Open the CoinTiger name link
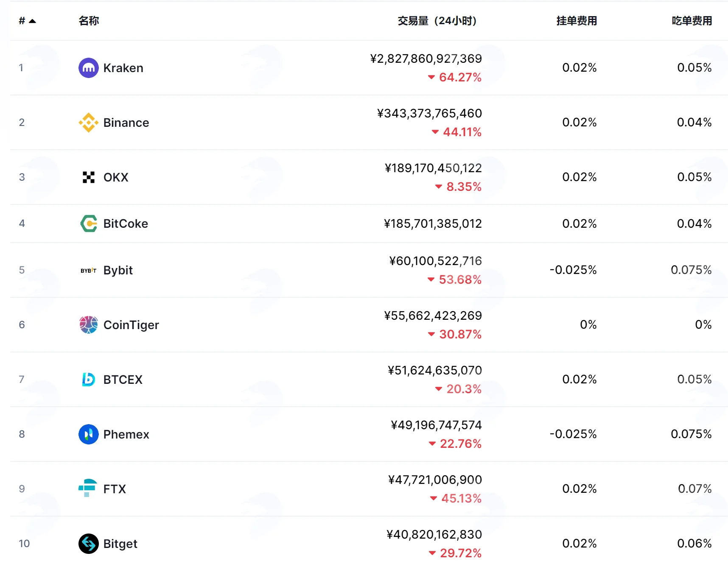The image size is (728, 570). [x=131, y=325]
